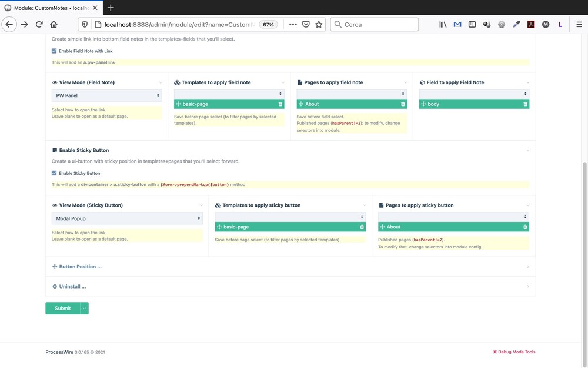588x368 pixels.
Task: Click the Submit button
Action: [x=62, y=308]
